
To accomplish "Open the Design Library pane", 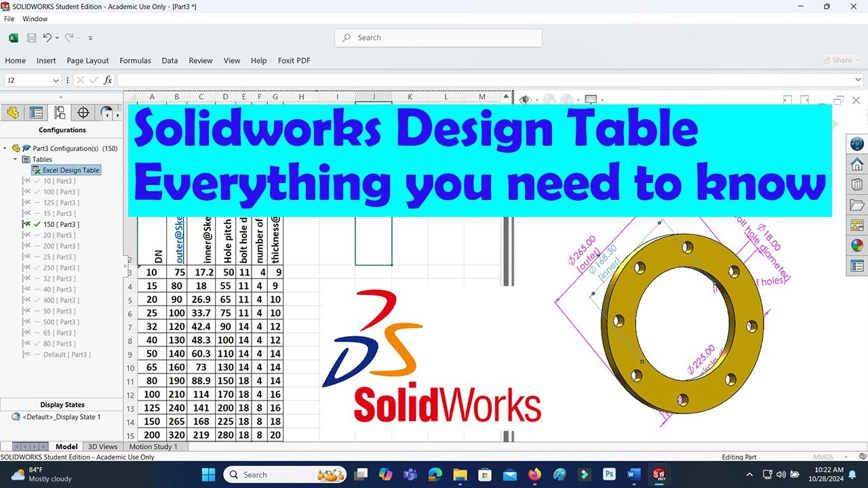I will click(857, 184).
